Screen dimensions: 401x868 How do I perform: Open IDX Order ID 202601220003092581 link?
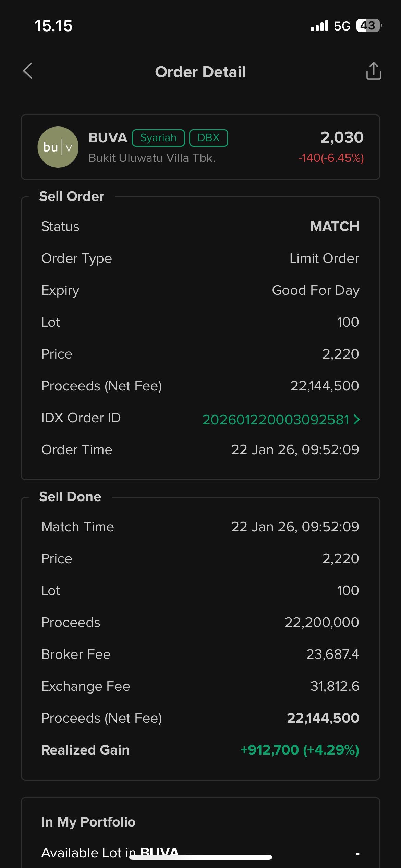click(x=276, y=420)
